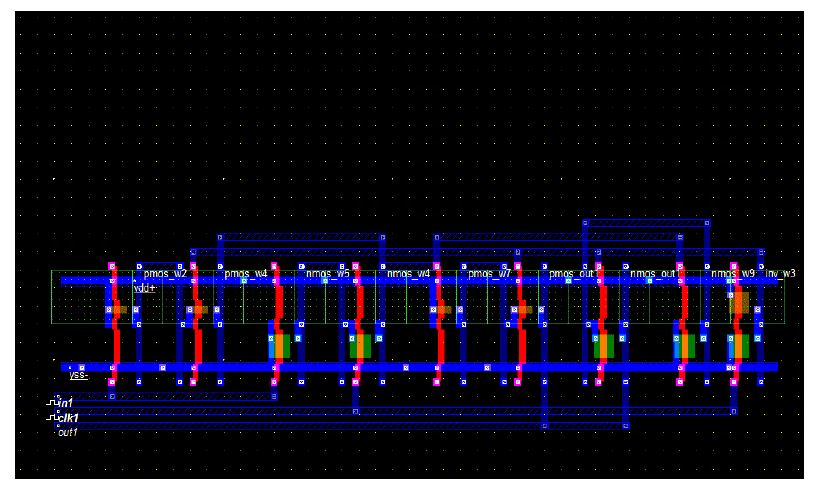Click the vdd+ power label
The image size is (817, 490).
pyautogui.click(x=145, y=288)
